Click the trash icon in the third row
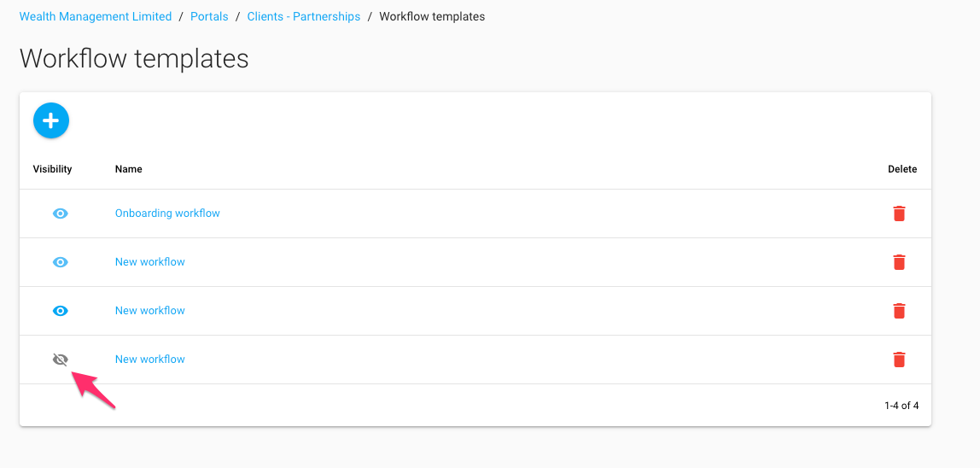This screenshot has width=980, height=468. click(899, 311)
